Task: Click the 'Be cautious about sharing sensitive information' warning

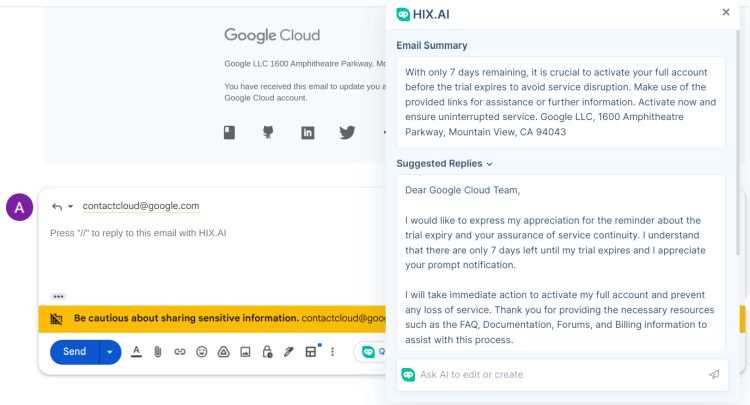Action: [186, 318]
